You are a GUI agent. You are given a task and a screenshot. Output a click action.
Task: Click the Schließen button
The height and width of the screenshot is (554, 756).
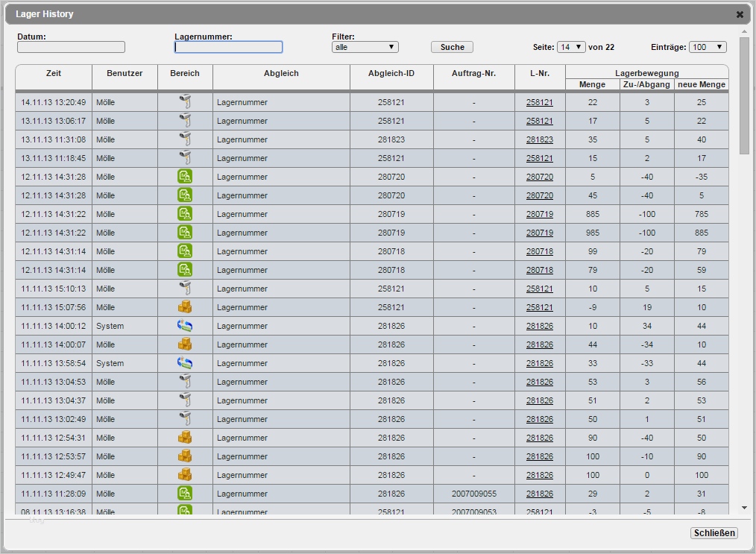click(714, 533)
